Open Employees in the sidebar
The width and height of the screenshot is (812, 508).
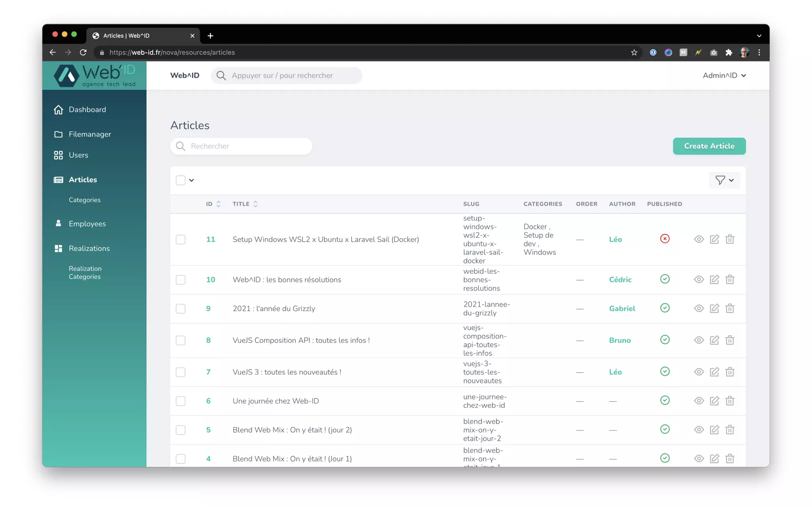[87, 224]
